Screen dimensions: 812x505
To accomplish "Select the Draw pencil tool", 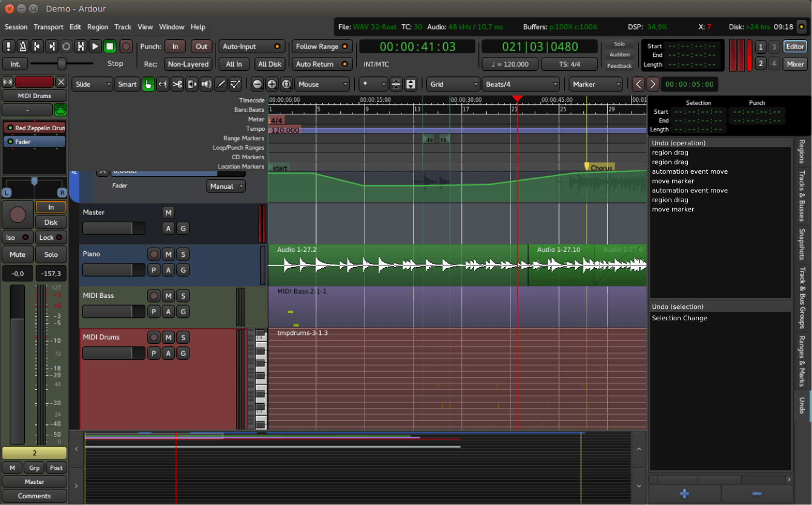I will coord(221,84).
